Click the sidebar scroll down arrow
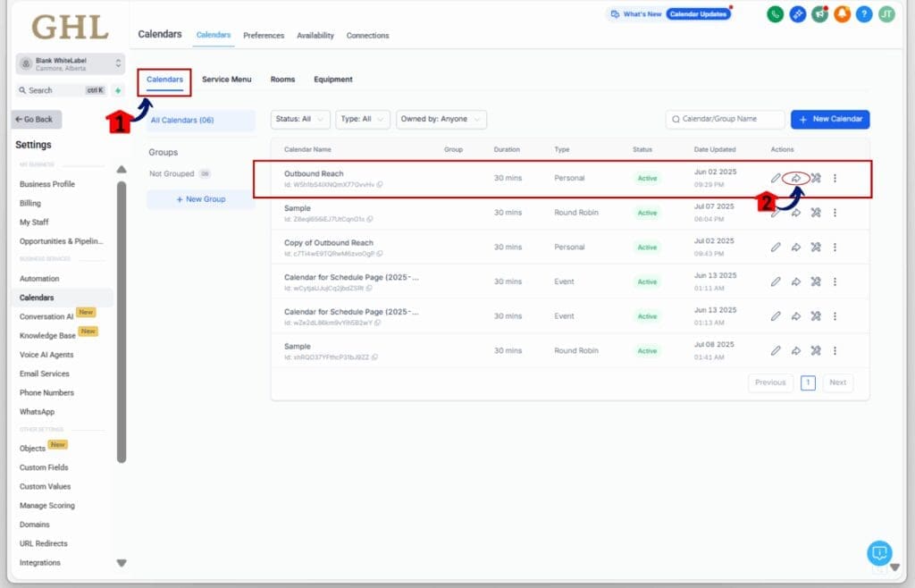The height and width of the screenshot is (588, 915). 122,563
